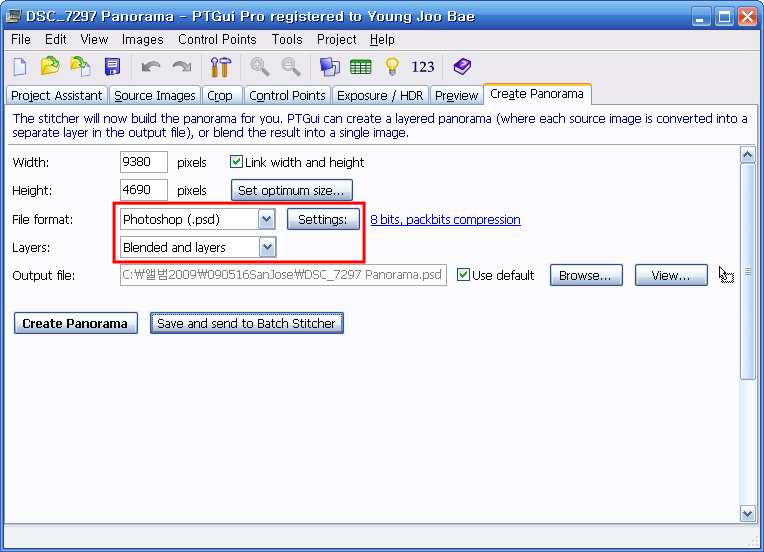Uncheck the Use default output file checkbox
This screenshot has height=552, width=764.
(463, 275)
